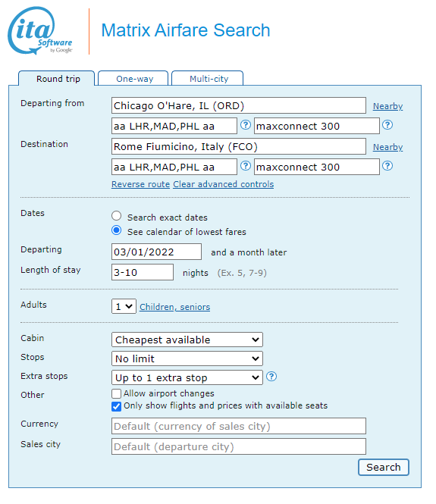
Task: Uncheck Only show flights with available seats
Action: click(x=117, y=406)
